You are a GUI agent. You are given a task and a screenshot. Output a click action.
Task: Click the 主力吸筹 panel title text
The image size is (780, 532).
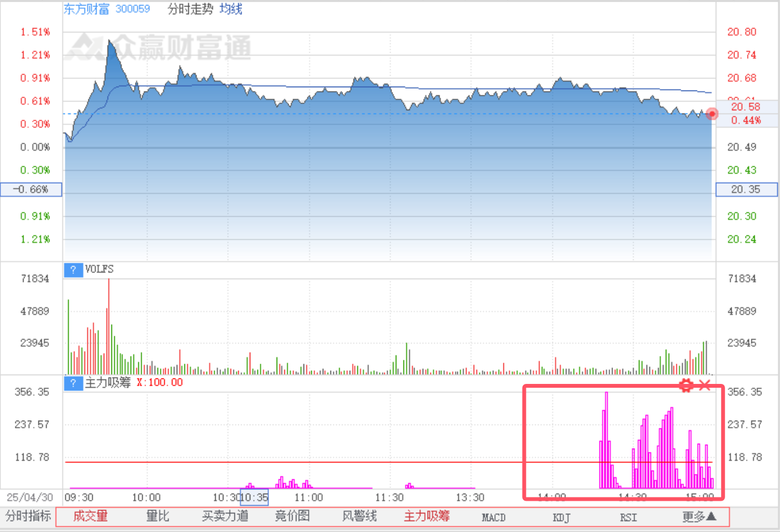tap(108, 382)
